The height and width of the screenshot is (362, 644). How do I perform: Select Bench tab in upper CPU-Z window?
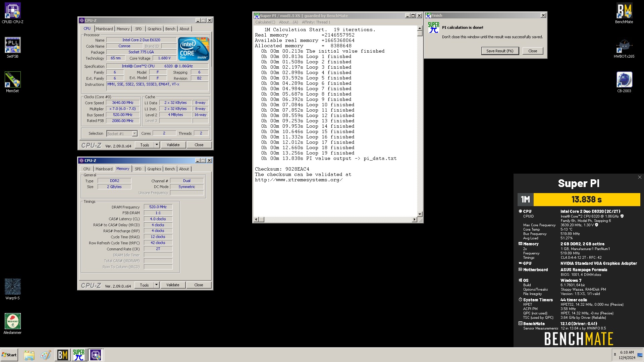click(x=170, y=29)
